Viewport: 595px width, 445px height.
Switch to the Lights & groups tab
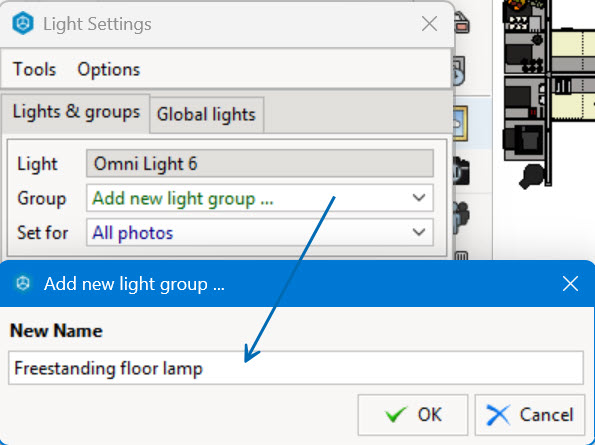(x=76, y=113)
